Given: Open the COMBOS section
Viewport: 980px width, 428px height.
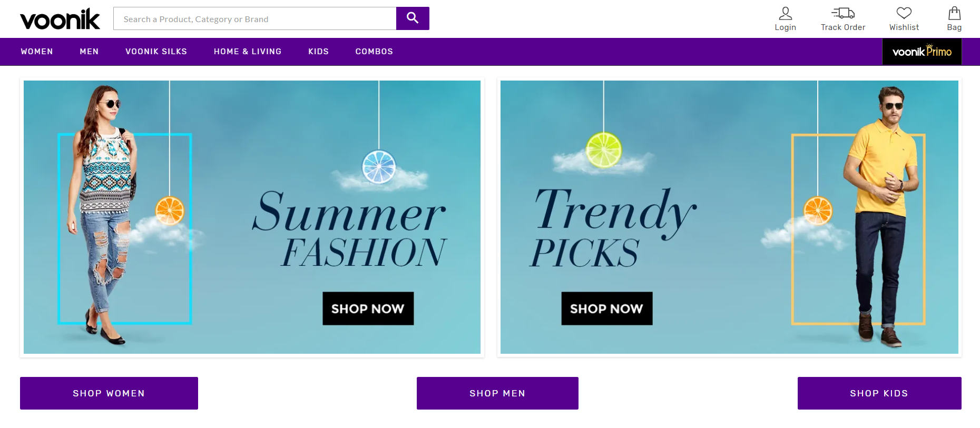Looking at the screenshot, I should (x=374, y=52).
